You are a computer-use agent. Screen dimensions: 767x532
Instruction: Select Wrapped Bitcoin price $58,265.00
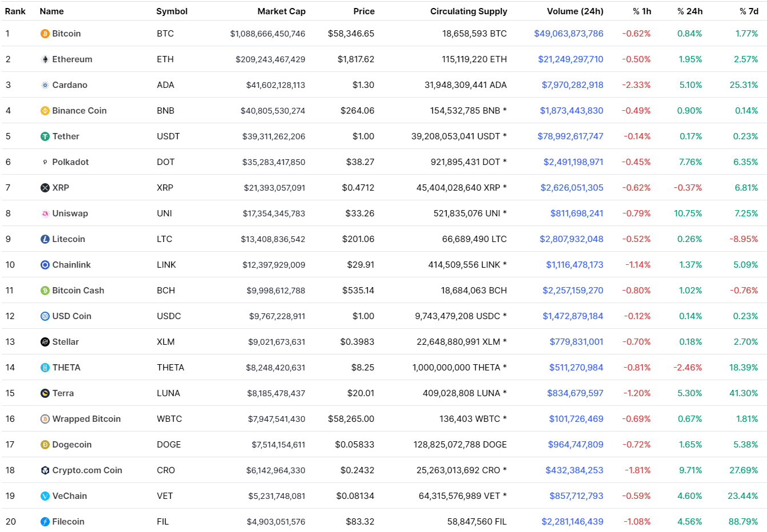pyautogui.click(x=351, y=419)
